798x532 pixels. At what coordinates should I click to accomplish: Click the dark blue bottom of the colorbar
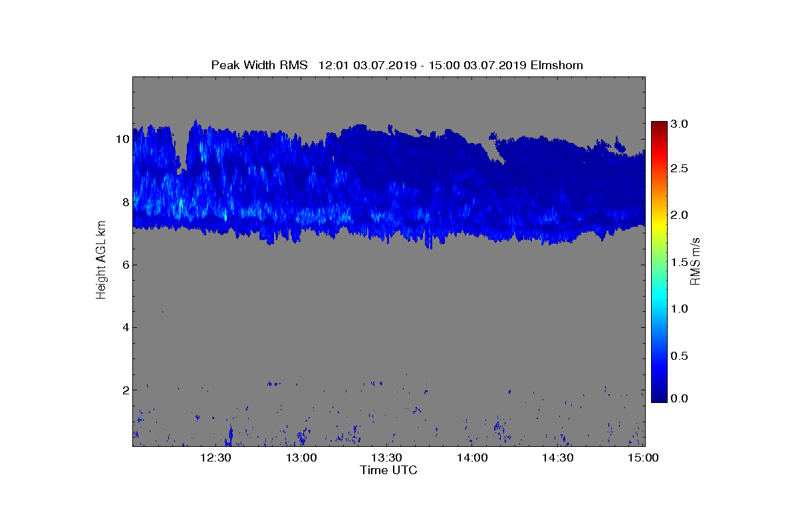(659, 398)
